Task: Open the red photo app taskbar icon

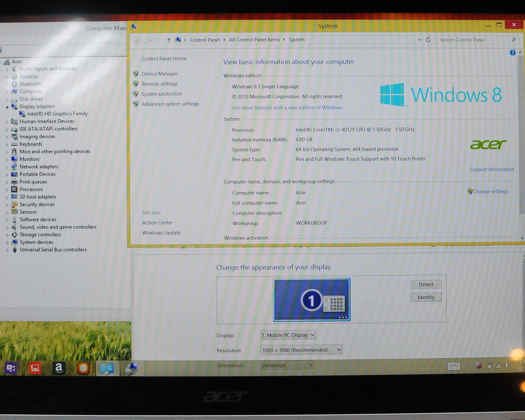Action: [35, 368]
